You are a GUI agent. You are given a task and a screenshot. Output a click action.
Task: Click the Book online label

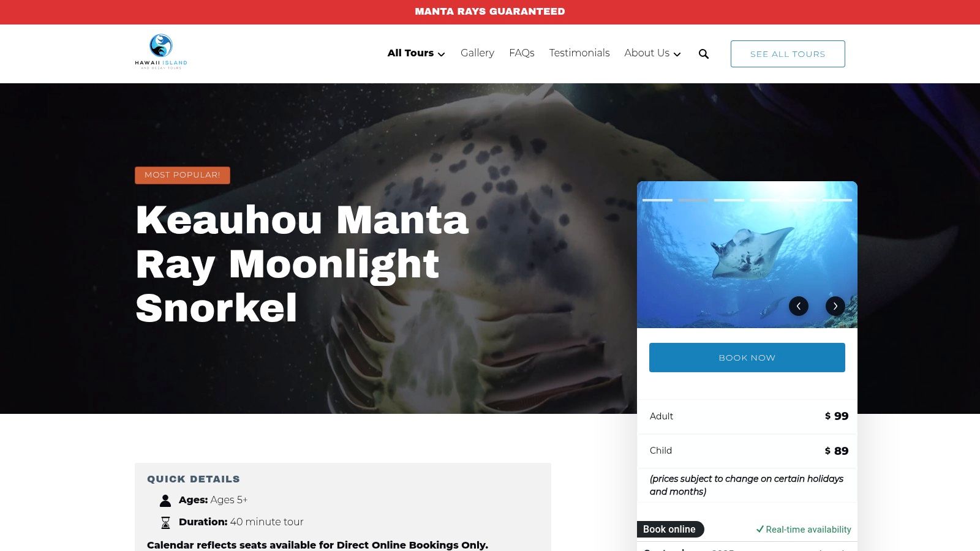pyautogui.click(x=669, y=529)
